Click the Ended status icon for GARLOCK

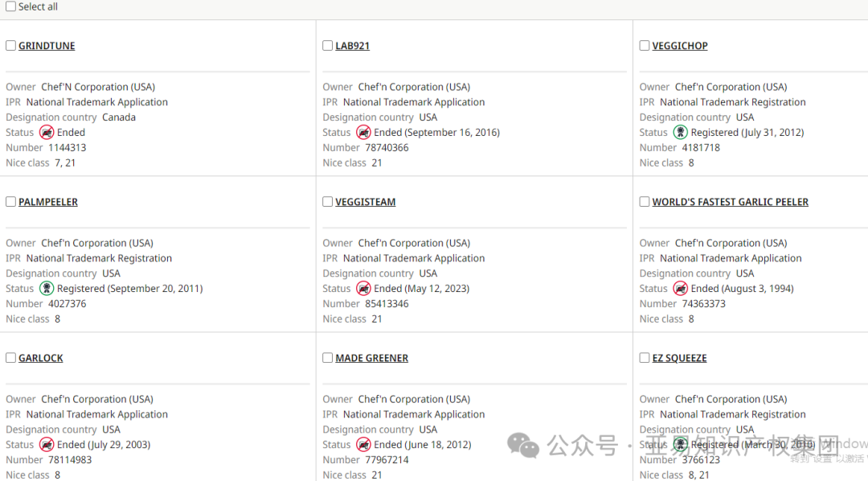click(x=47, y=445)
